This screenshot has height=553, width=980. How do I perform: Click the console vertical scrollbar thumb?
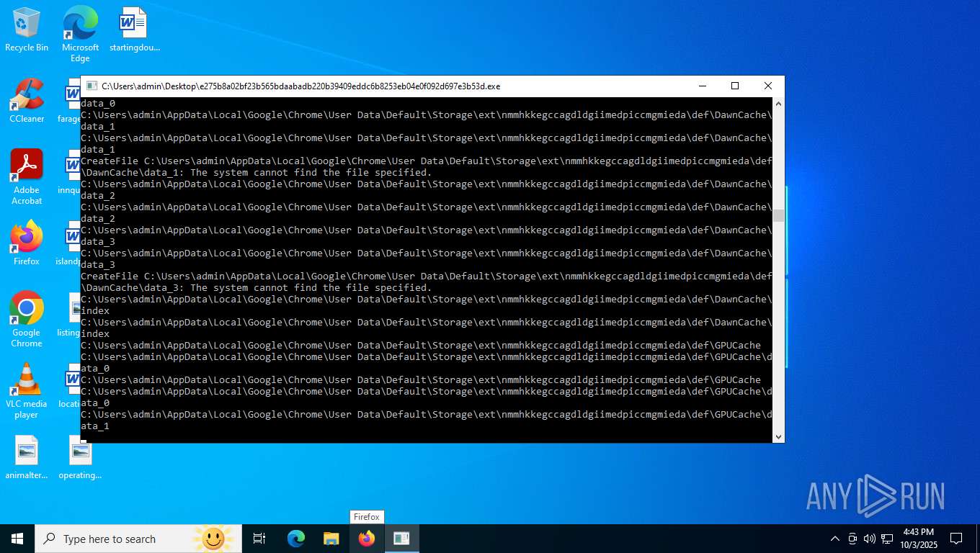point(778,216)
